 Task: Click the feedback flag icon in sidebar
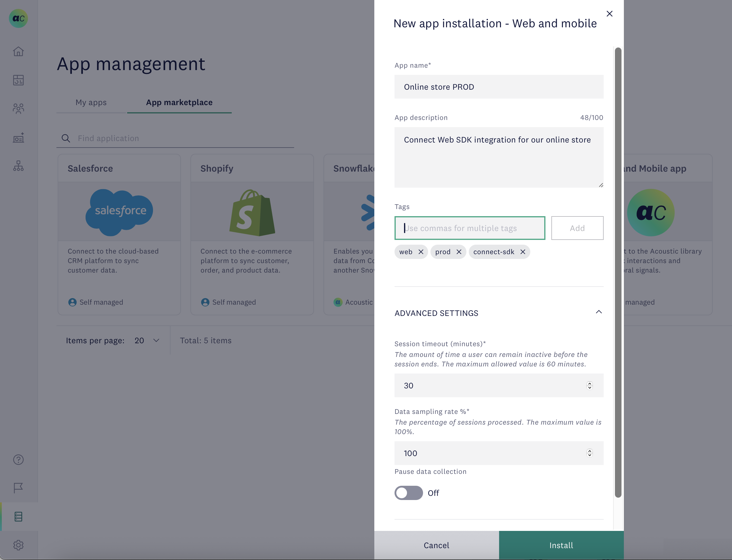click(18, 487)
